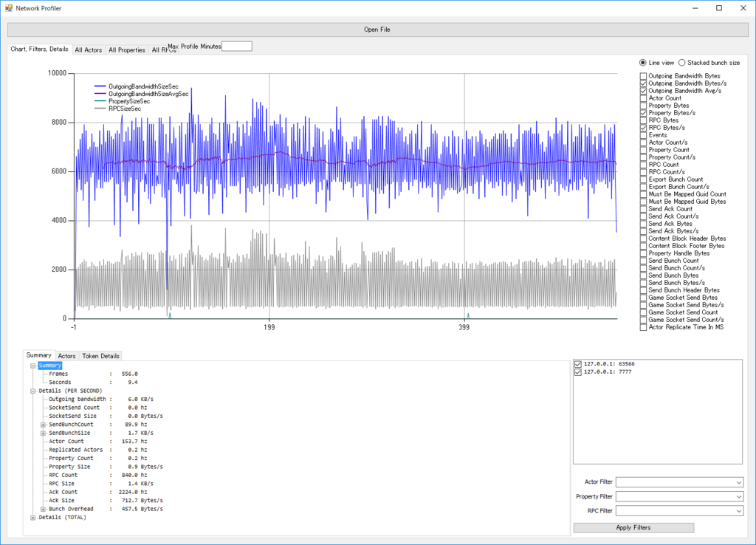Open the Actor Filter dropdown

point(738,482)
